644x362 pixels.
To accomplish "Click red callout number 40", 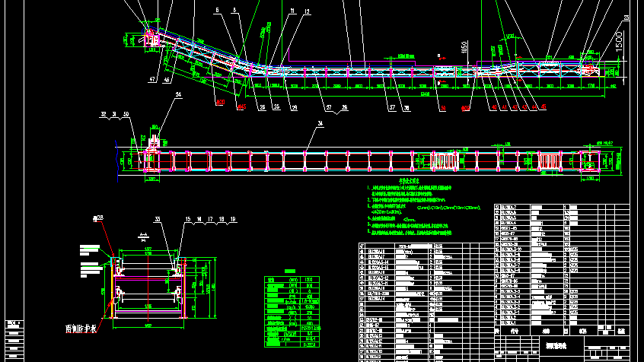I will [x=494, y=107].
